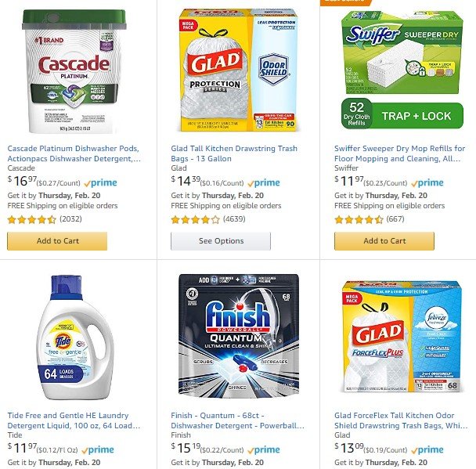The image size is (476, 469).
Task: Open the Glad Odor Shield trash bags image
Action: click(x=238, y=70)
